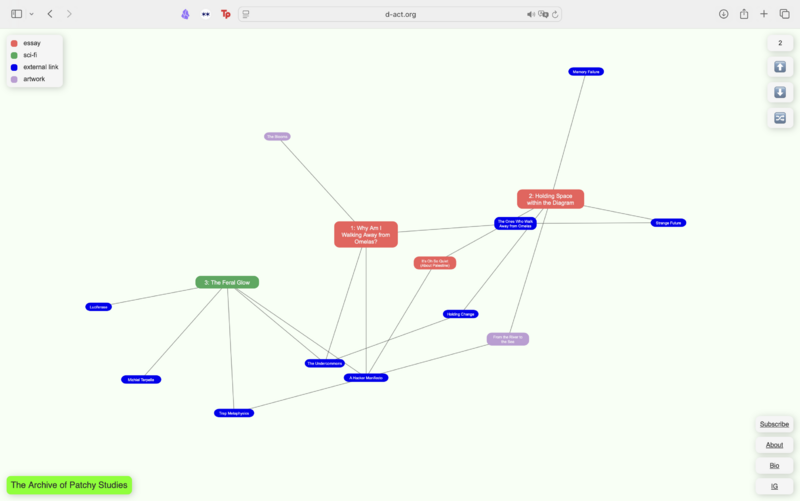Open the red Tp extension
The image size is (800, 501).
pos(226,14)
